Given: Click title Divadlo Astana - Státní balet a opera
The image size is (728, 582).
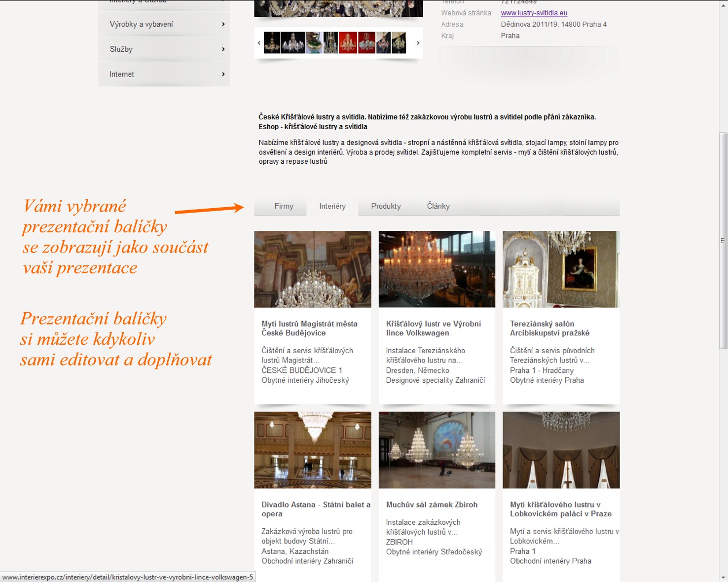Looking at the screenshot, I should pyautogui.click(x=316, y=509).
